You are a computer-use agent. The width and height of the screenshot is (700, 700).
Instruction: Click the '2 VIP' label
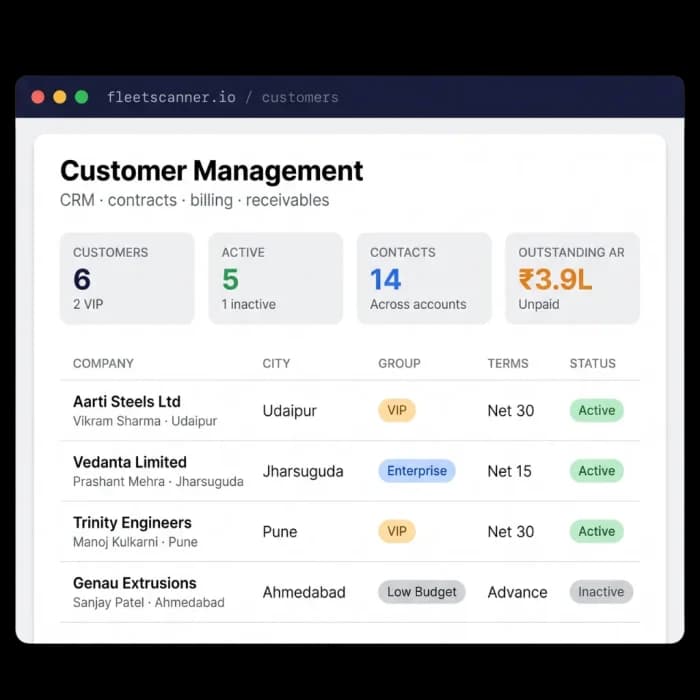click(x=88, y=304)
